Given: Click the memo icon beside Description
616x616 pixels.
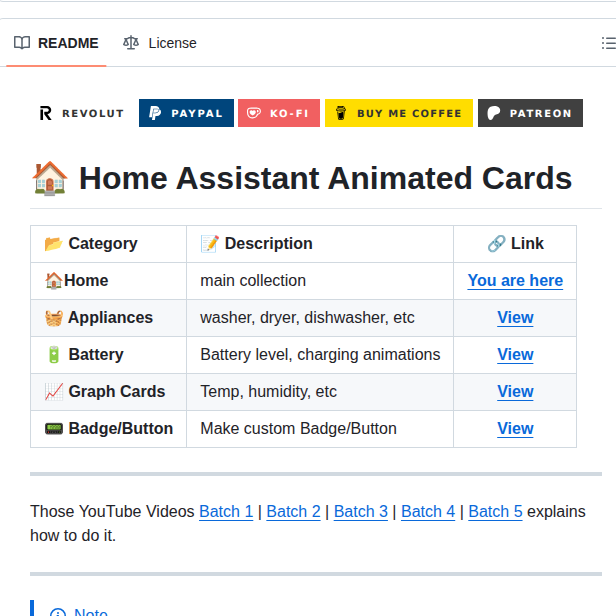Looking at the screenshot, I should (x=210, y=244).
